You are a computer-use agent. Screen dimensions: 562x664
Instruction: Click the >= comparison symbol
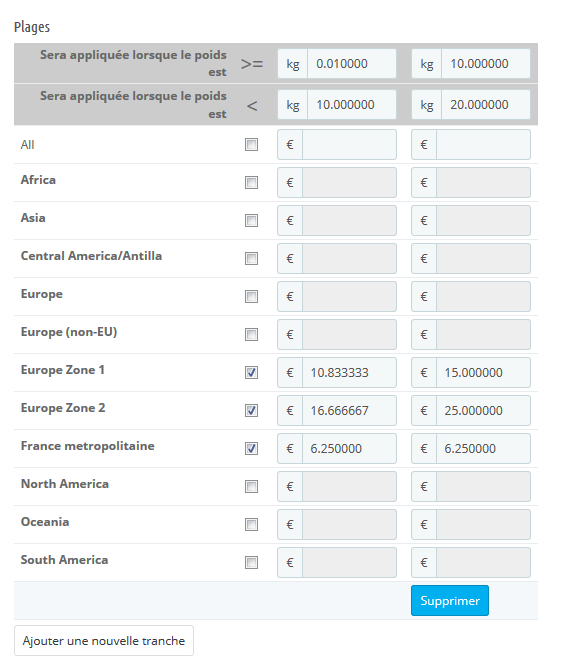pos(252,64)
